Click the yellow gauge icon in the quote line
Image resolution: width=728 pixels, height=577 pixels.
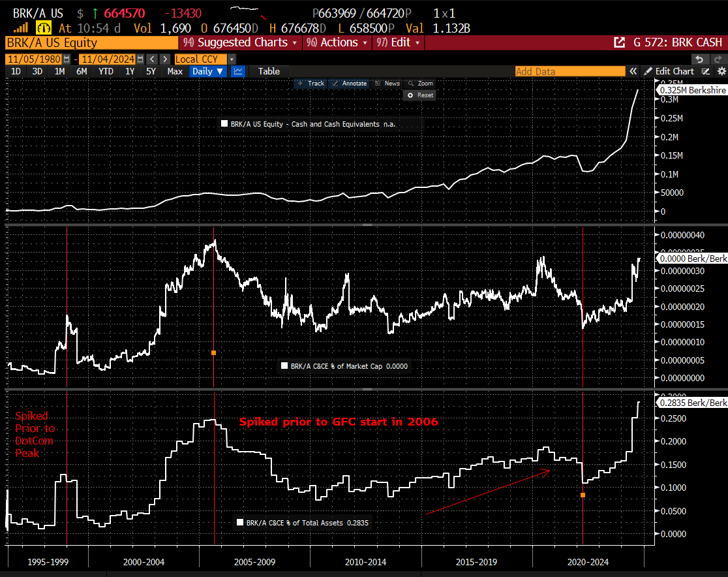[x=44, y=28]
